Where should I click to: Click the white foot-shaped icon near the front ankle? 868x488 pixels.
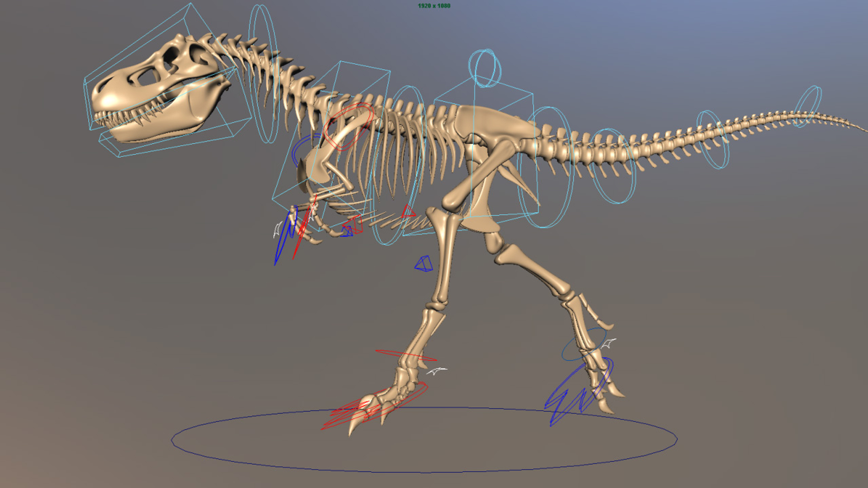point(436,371)
